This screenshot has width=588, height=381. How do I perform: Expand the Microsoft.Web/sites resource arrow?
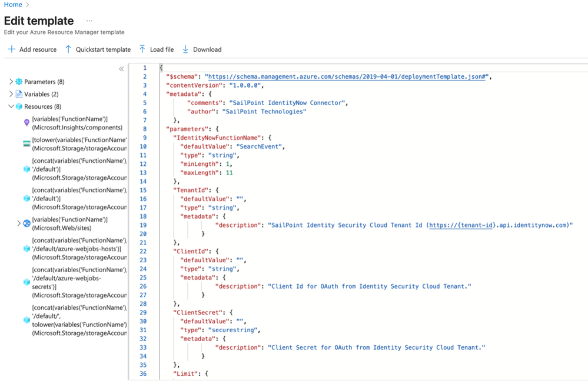pyautogui.click(x=18, y=223)
